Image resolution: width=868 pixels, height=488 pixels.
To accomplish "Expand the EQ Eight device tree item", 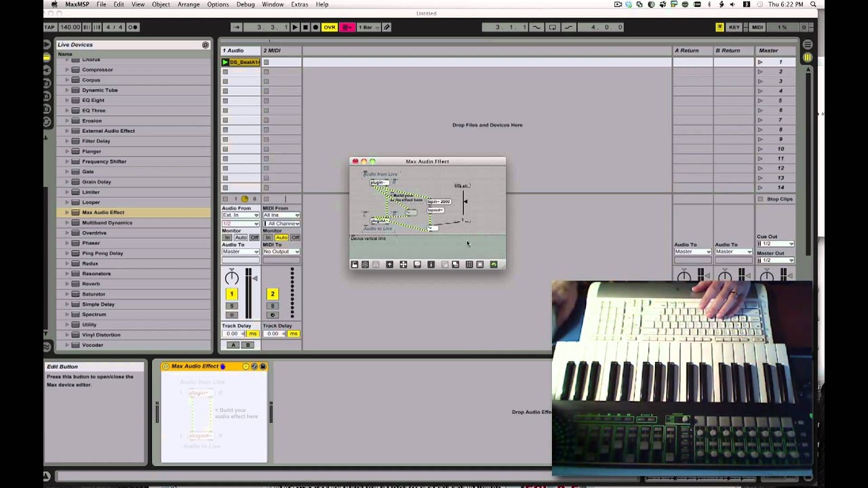I will (66, 100).
